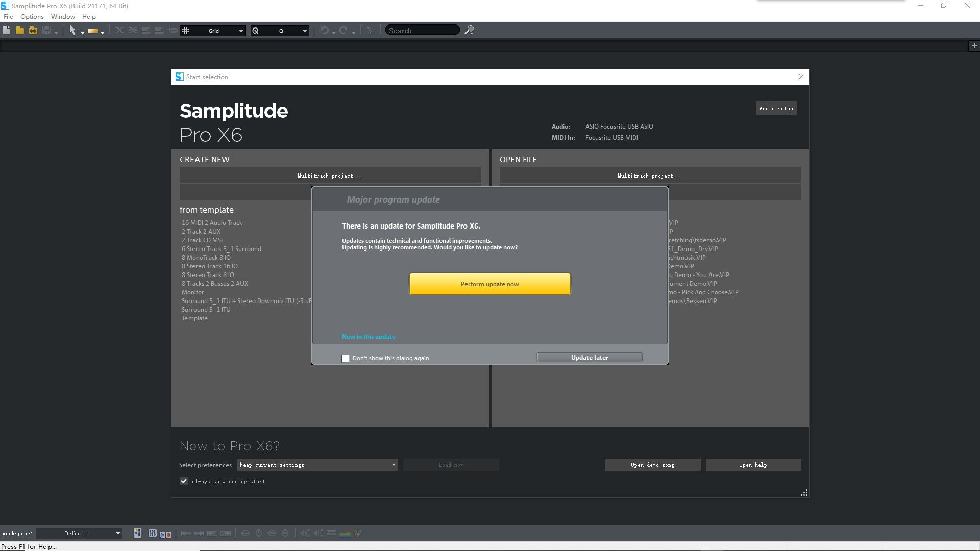Select '8 Stereo Track 16 IO' template
980x551 pixels.
pos(209,266)
